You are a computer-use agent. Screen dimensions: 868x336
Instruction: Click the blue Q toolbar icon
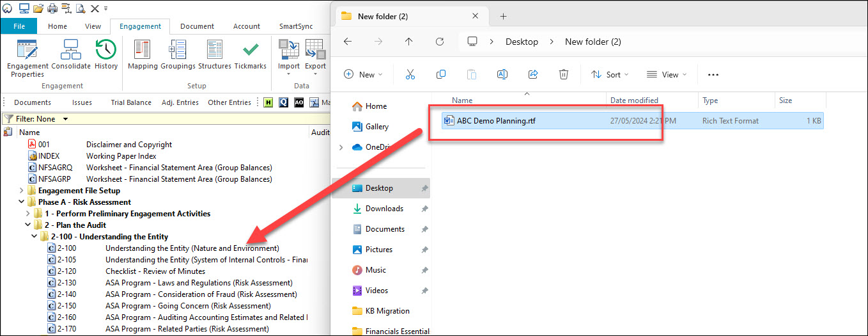click(284, 102)
